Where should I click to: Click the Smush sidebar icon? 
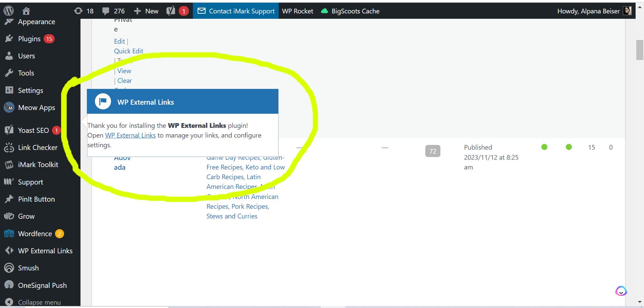pyautogui.click(x=9, y=268)
